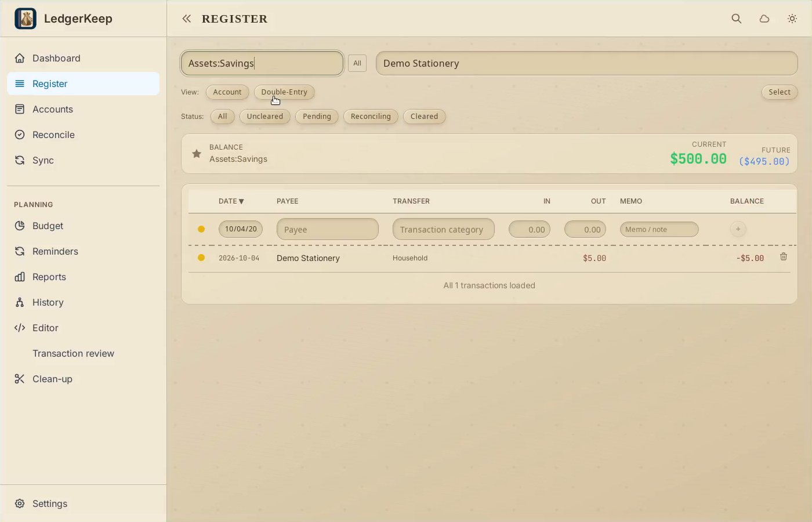The image size is (812, 522).
Task: Toggle light/dark theme sun icon
Action: point(792,19)
